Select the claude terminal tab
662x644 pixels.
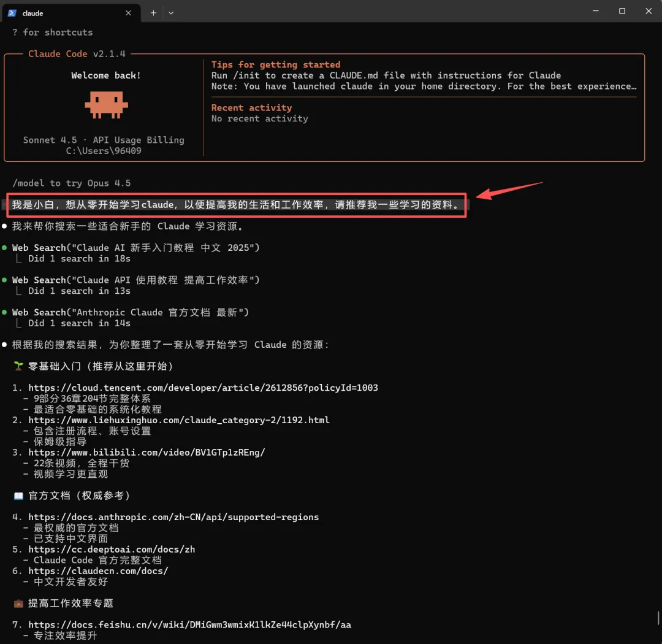point(70,13)
